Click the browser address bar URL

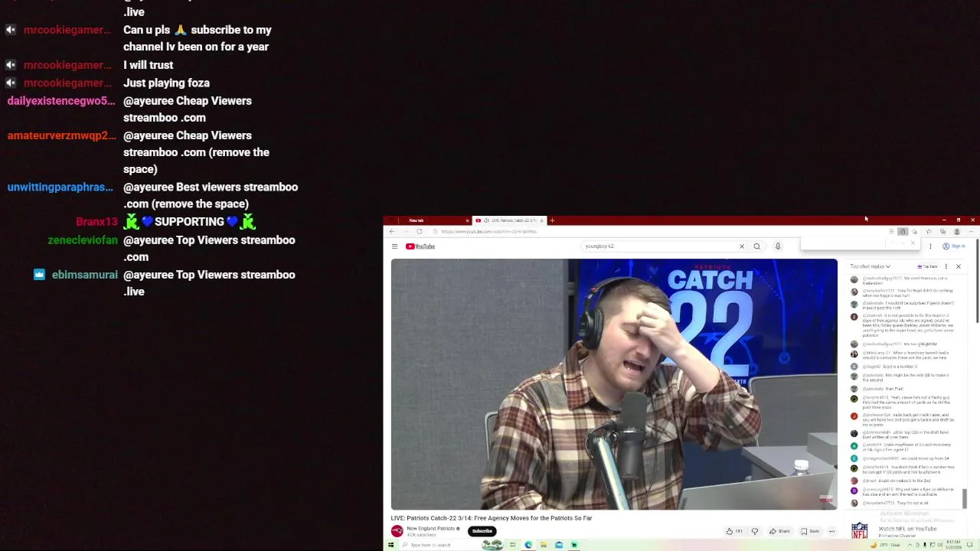coord(488,231)
